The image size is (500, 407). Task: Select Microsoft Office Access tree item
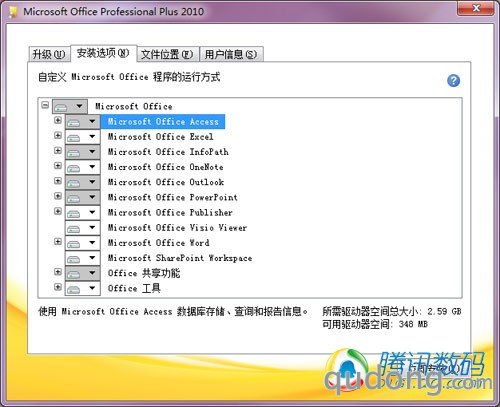point(163,122)
